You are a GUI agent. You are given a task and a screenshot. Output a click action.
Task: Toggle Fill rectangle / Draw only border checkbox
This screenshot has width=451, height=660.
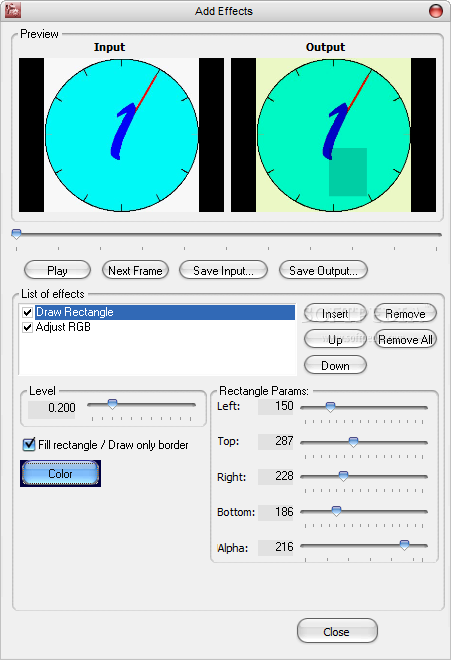pos(29,444)
